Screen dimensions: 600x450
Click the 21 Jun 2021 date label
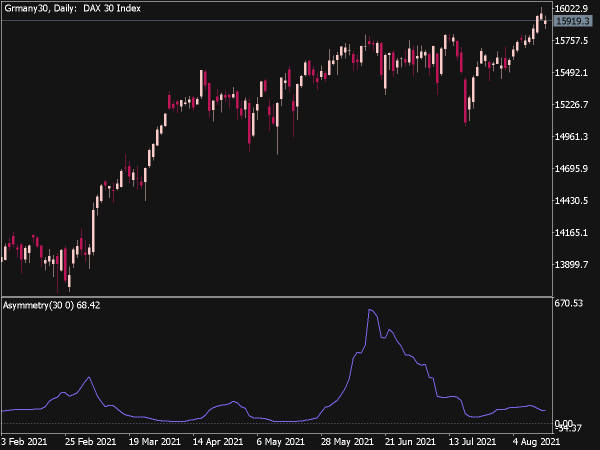click(x=410, y=442)
